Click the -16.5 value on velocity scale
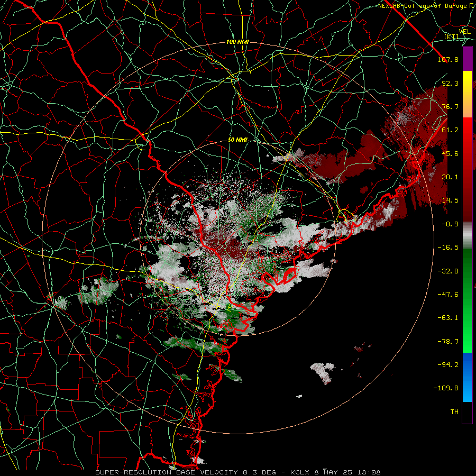Screen dimensions: 476x476 (x=448, y=248)
